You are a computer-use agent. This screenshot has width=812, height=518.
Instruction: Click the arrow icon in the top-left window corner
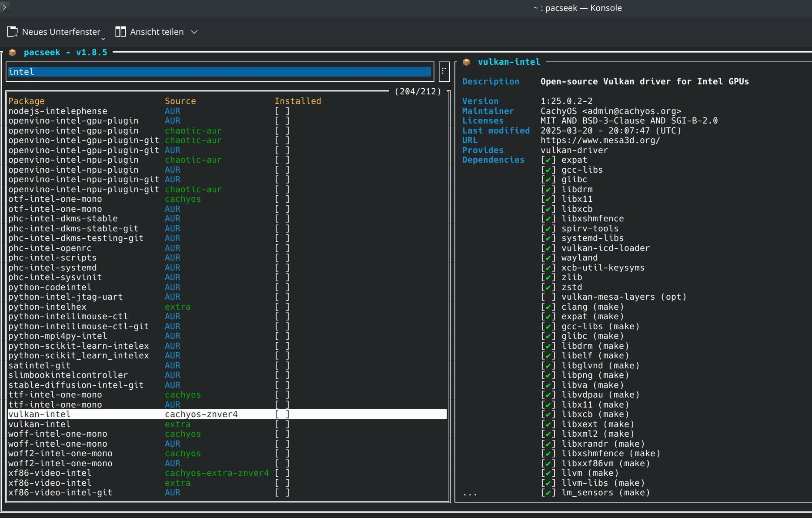(4, 7)
